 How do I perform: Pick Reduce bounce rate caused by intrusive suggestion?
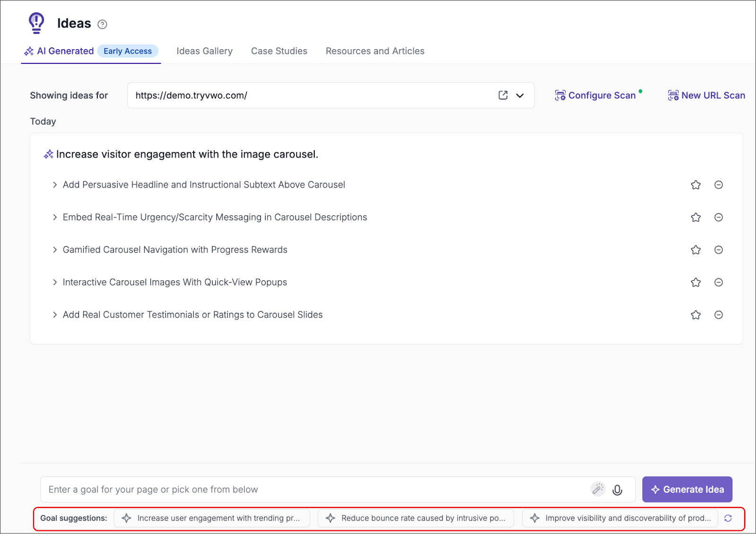click(416, 518)
